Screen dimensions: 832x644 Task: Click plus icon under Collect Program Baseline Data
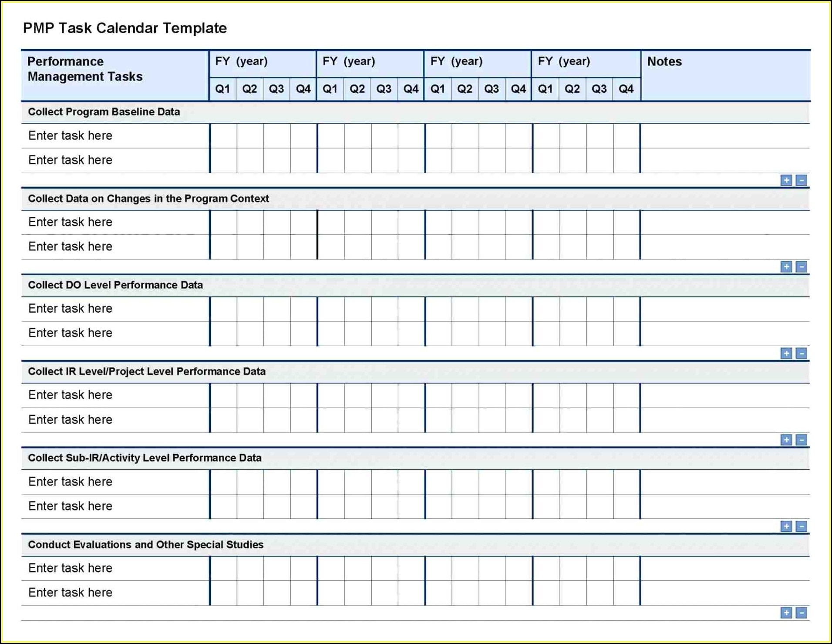tap(786, 180)
